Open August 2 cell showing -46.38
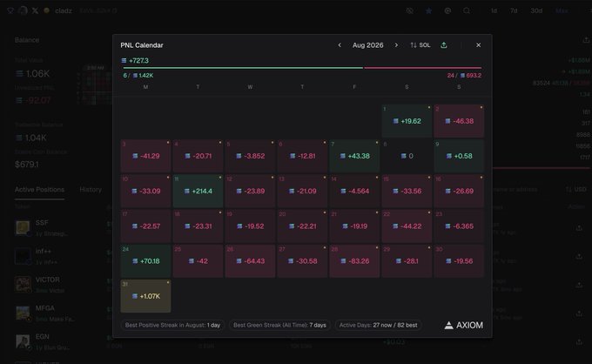This screenshot has height=364, width=592. [x=459, y=121]
